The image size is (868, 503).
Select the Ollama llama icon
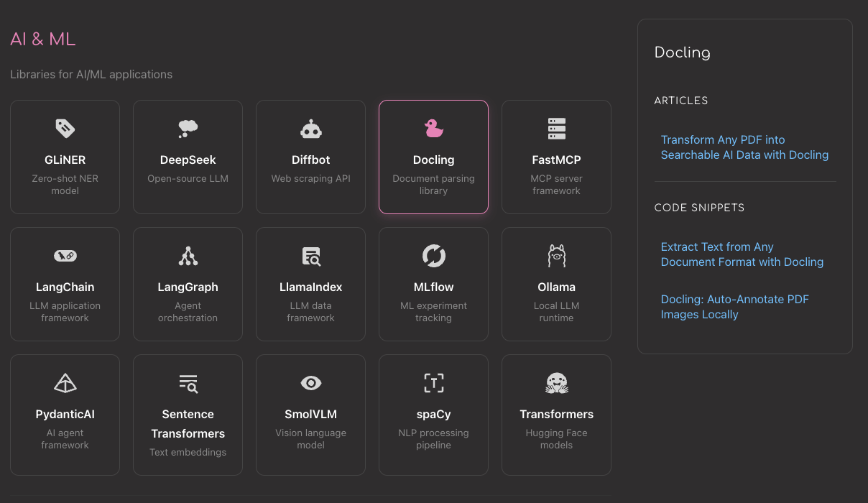(x=556, y=256)
